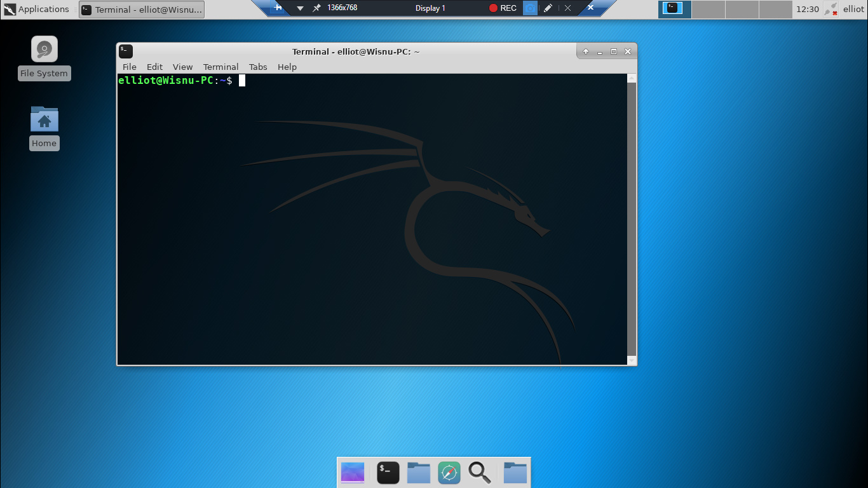Viewport: 868px width, 488px height.
Task: Close the remote toolbar with the bold X
Action: 590,8
